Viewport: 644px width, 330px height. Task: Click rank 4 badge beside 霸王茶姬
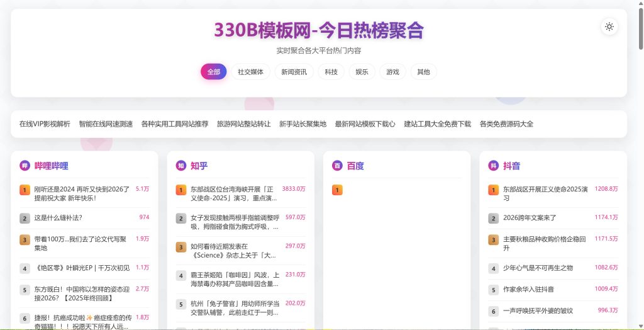point(181,275)
